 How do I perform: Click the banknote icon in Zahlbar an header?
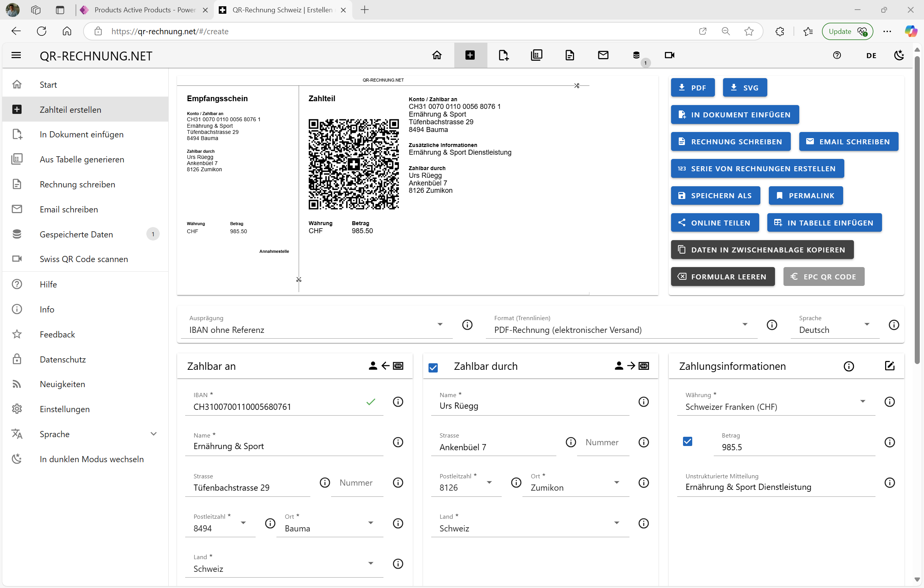pos(398,366)
